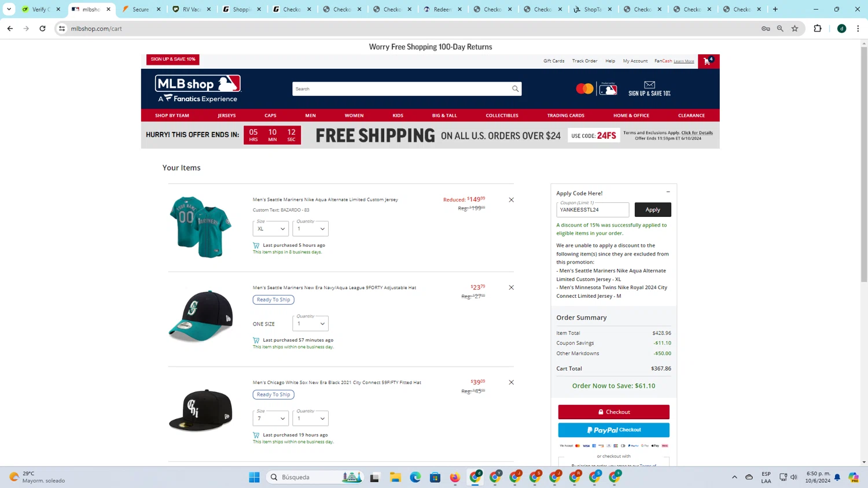Open Chrome three-dot menu
The image size is (868, 488).
[x=858, y=28]
